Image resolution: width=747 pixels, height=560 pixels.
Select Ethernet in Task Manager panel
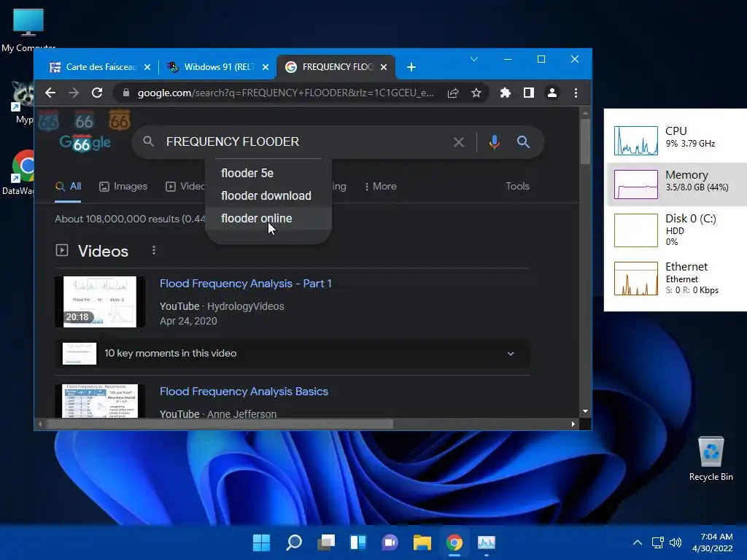pos(676,279)
